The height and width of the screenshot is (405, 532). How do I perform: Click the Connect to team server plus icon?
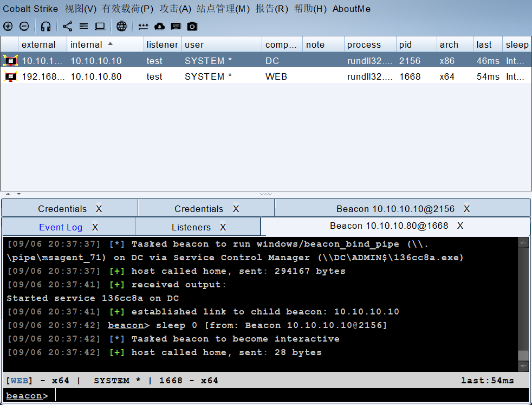8,26
